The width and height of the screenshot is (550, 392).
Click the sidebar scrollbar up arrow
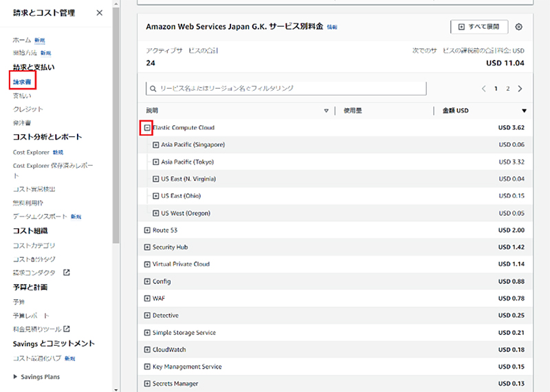coord(116,3)
